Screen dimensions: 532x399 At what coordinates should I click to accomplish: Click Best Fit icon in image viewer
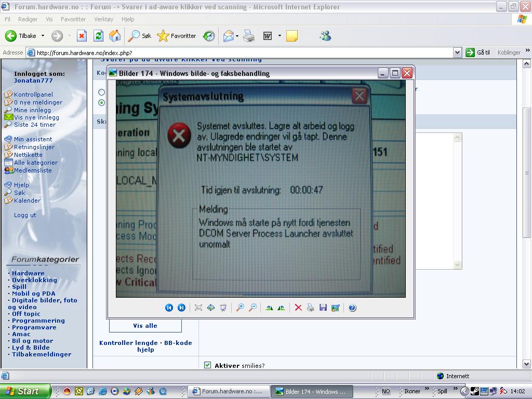pos(198,308)
